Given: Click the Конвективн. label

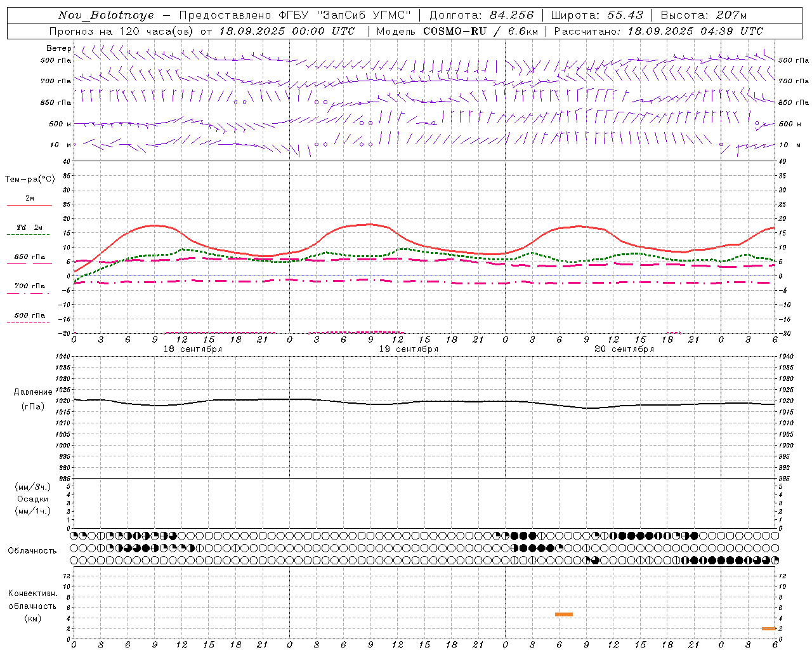Looking at the screenshot, I should tap(32, 594).
